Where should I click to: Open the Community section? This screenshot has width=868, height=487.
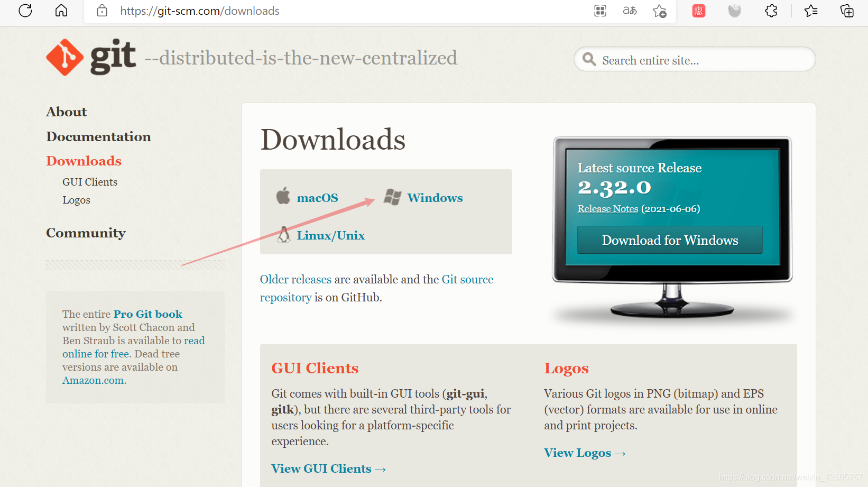coord(86,233)
